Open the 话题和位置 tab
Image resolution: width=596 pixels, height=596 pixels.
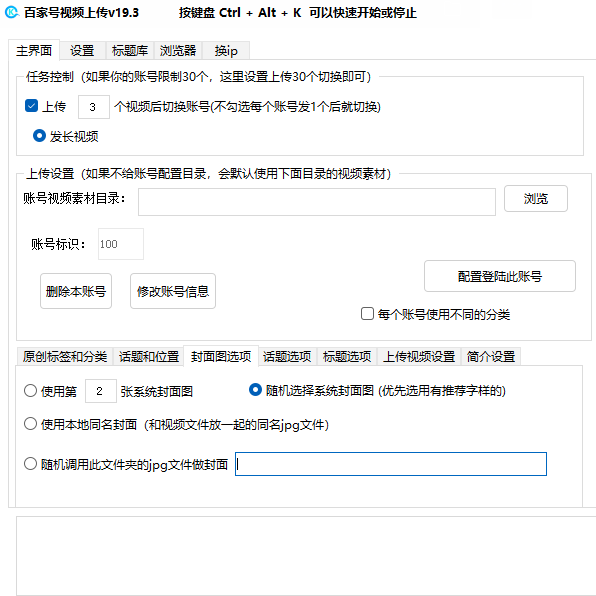149,357
